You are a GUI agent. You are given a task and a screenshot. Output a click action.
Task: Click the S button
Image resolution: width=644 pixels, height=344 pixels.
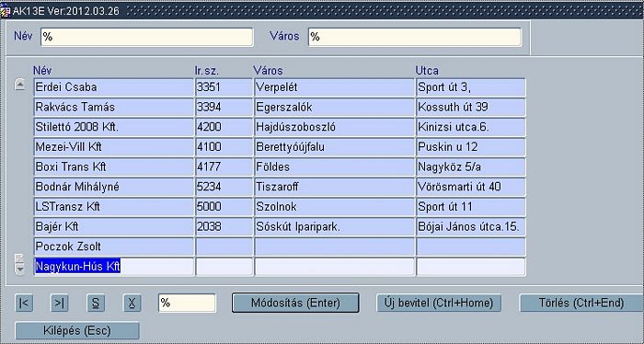(96, 303)
